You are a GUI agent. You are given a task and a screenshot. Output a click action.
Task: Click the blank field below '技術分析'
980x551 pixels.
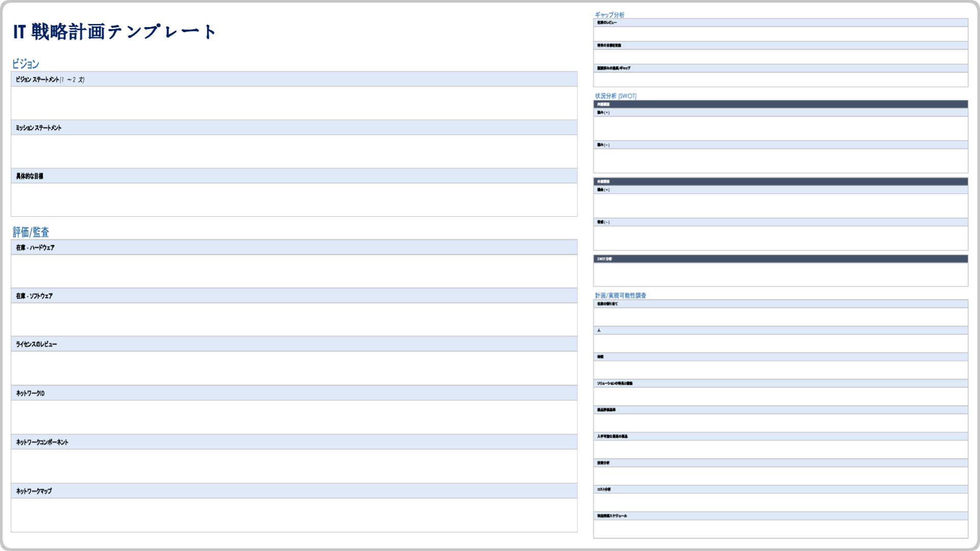point(780,476)
